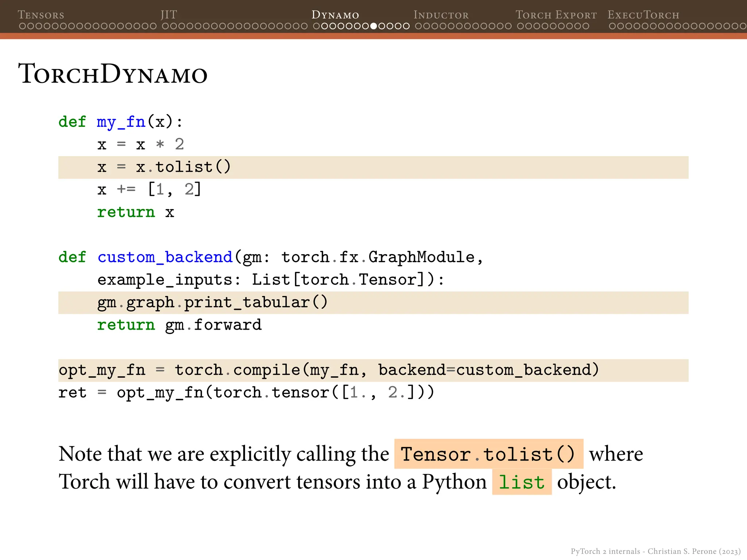Click the TorchDynamo slide title
The height and width of the screenshot is (560, 747).
(x=113, y=74)
